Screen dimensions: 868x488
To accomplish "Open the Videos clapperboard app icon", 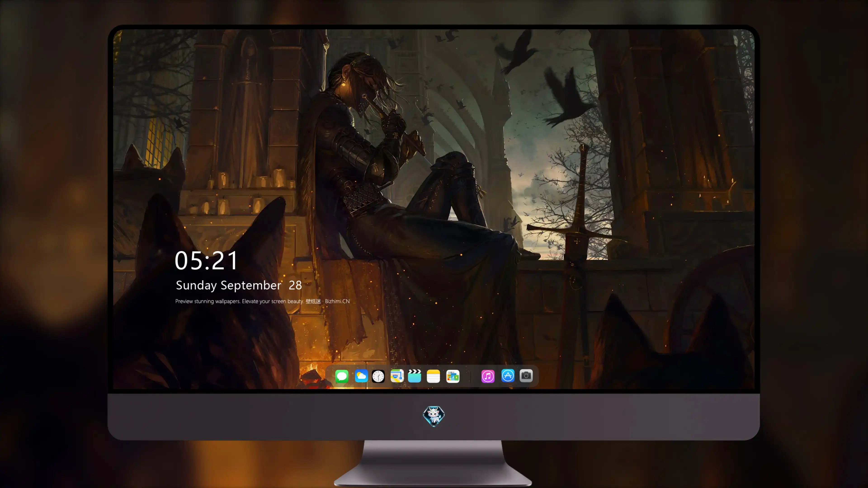I will 415,376.
